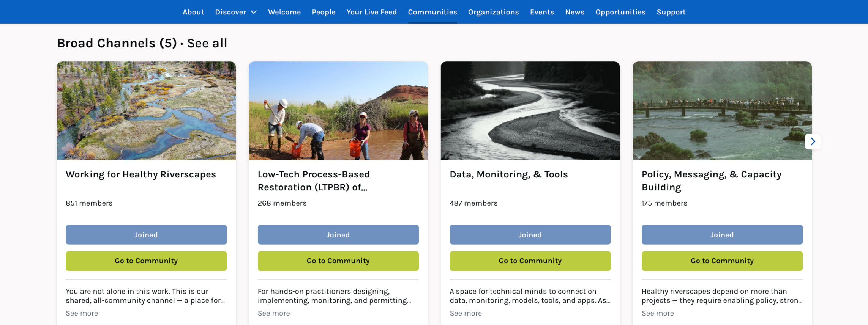Click See all Broad Channels link
This screenshot has width=868, height=325.
(207, 43)
